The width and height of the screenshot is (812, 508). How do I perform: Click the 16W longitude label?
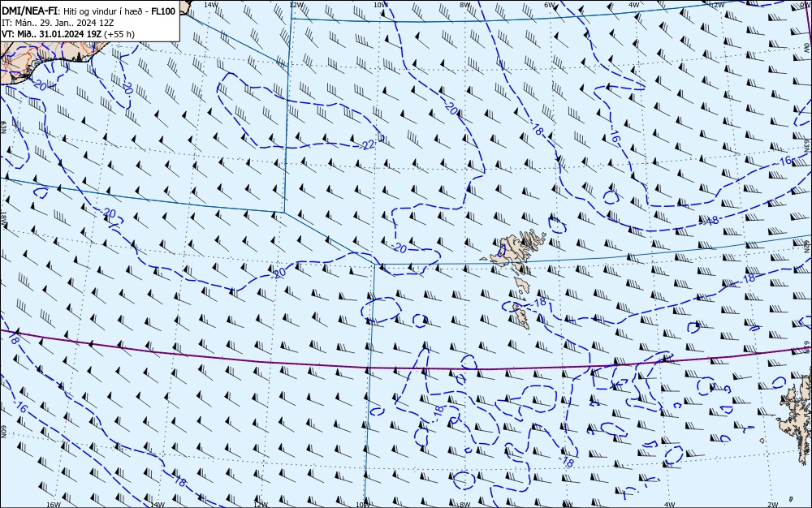coord(53,504)
